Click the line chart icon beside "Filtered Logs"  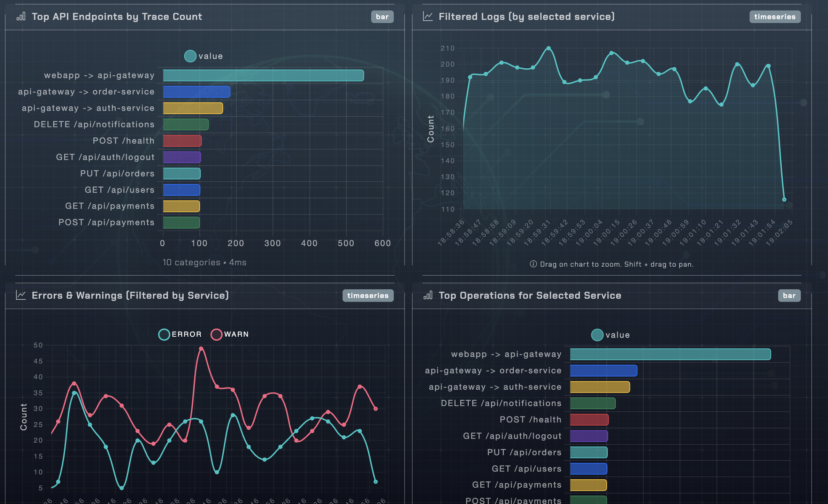[x=428, y=16]
